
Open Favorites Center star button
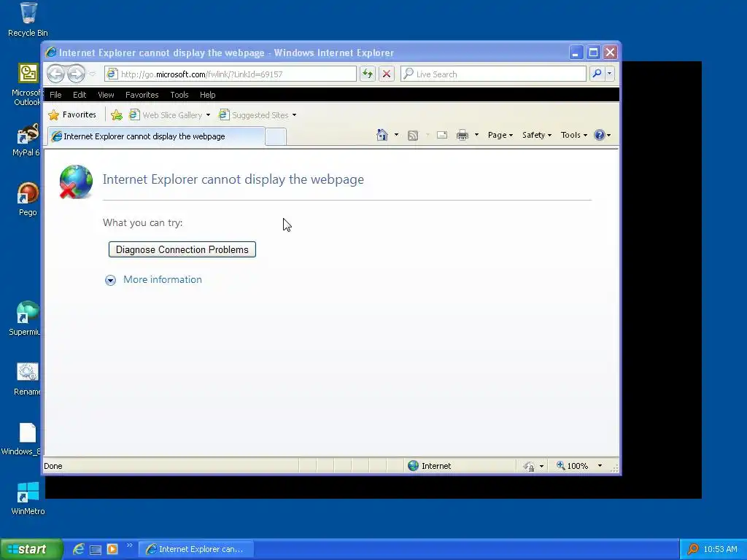coord(72,114)
